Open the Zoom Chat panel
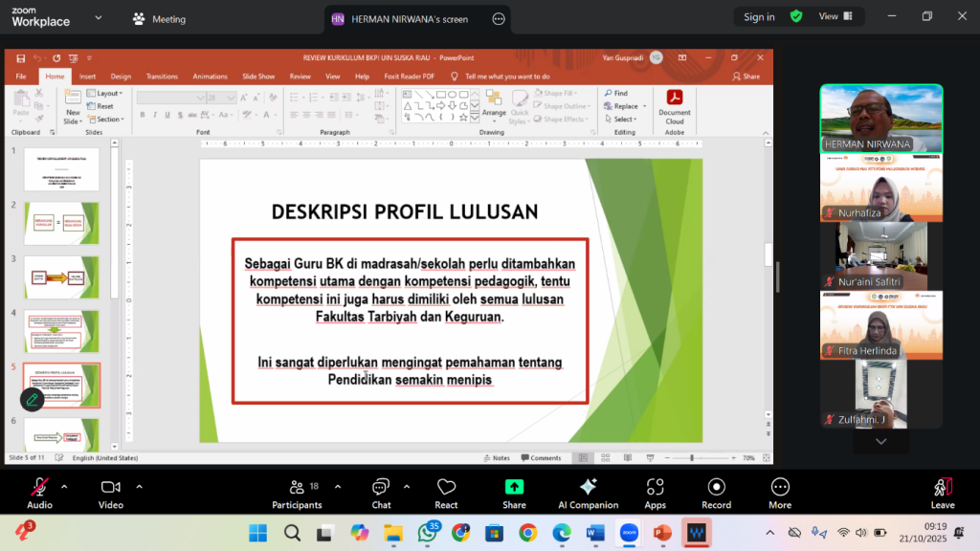The height and width of the screenshot is (551, 980). point(381,493)
